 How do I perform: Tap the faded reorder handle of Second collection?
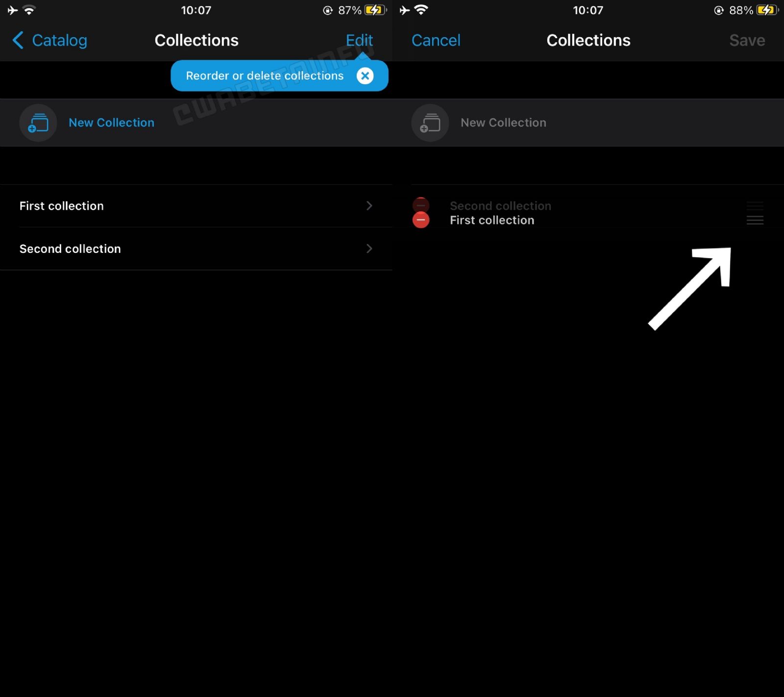[755, 206]
